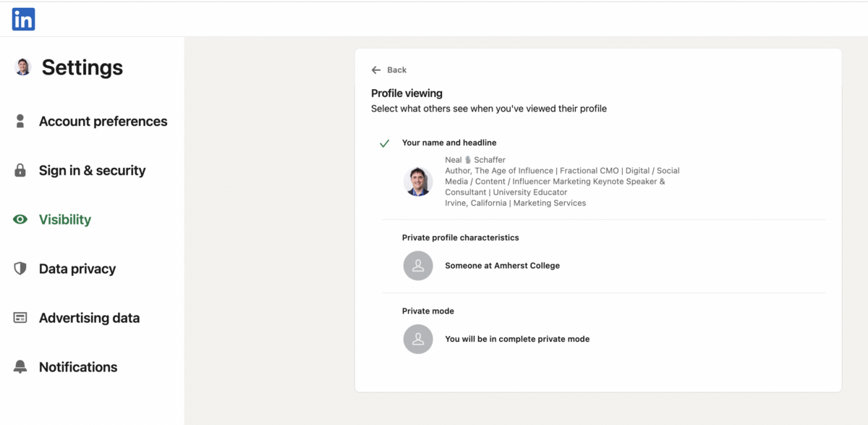Click the LinkedIn logo icon
Image resolution: width=868 pixels, height=425 pixels.
[x=23, y=20]
